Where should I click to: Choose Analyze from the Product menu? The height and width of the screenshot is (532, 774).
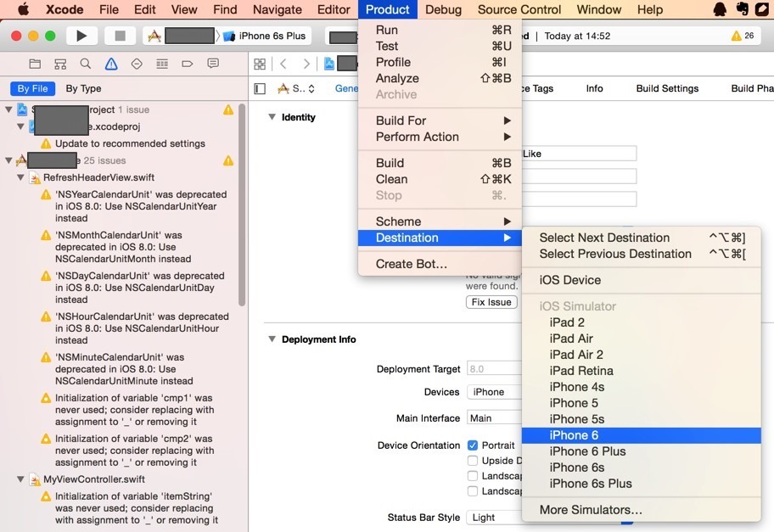point(440,78)
